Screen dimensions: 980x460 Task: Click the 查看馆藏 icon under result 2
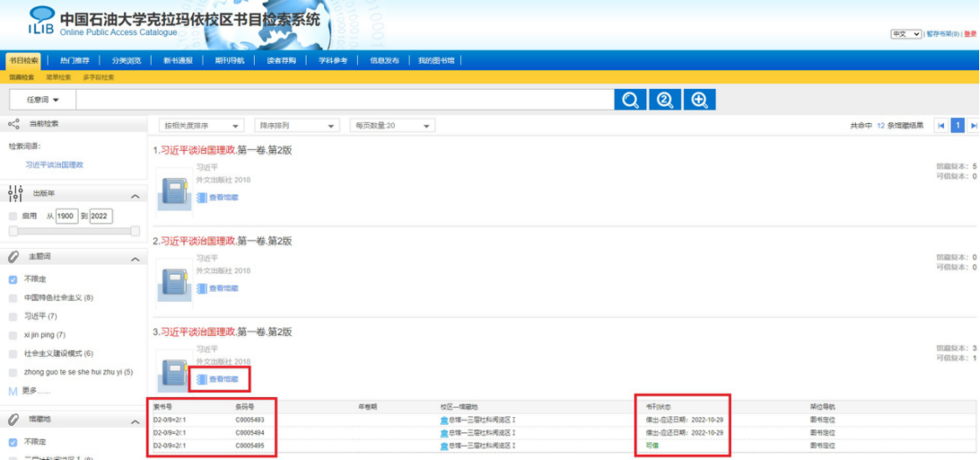pyautogui.click(x=201, y=288)
